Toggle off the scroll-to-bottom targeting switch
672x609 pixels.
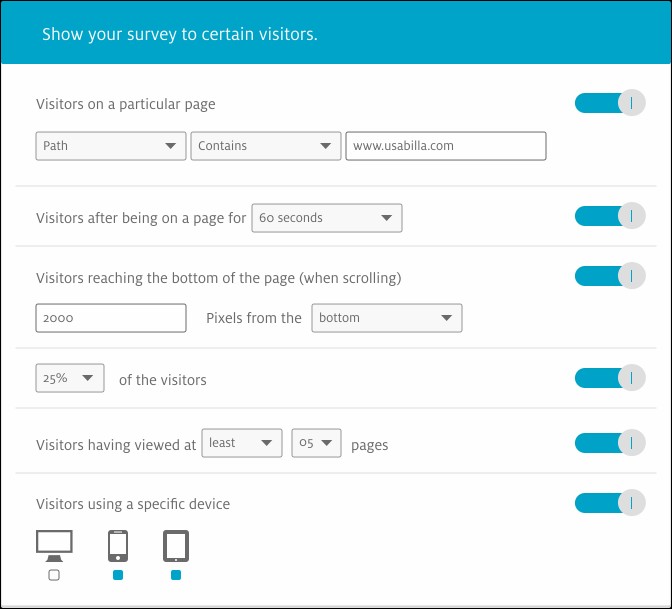point(609,276)
